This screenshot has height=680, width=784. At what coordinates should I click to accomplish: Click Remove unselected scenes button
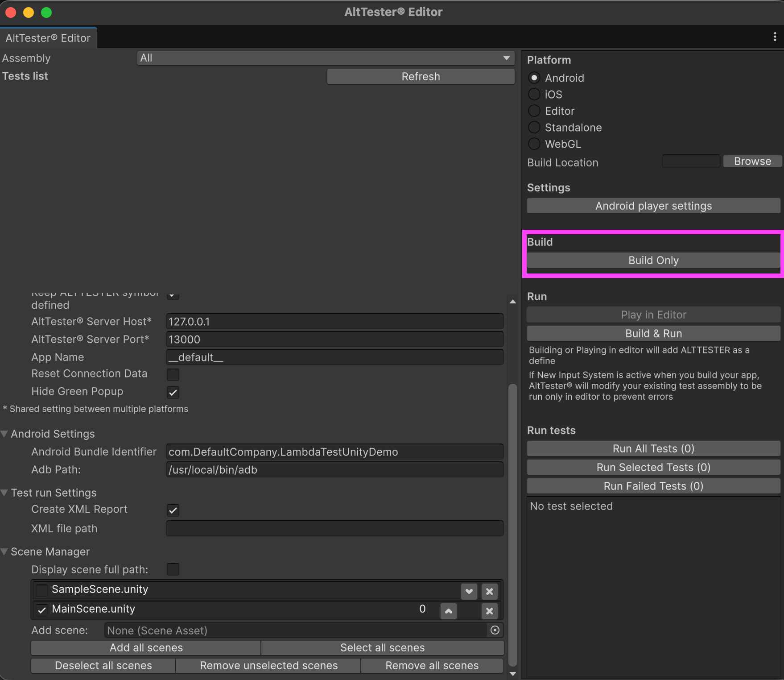268,665
